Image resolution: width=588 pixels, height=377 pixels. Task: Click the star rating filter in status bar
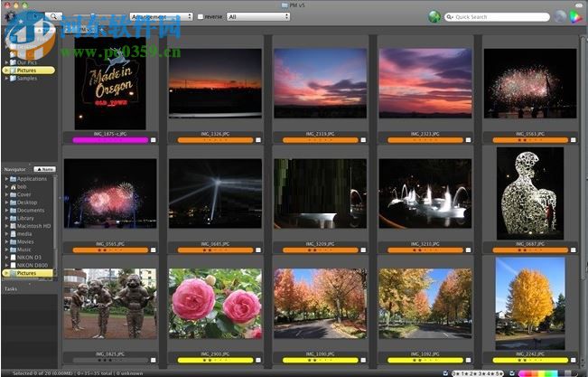point(478,373)
